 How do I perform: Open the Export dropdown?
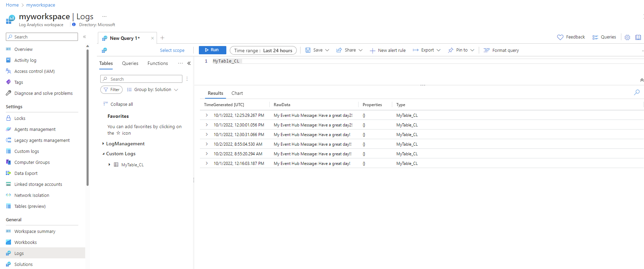[427, 50]
